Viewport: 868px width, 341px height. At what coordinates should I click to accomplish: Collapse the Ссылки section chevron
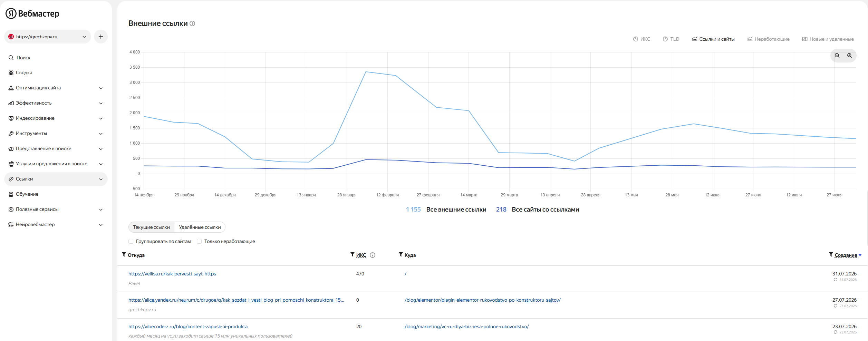101,179
